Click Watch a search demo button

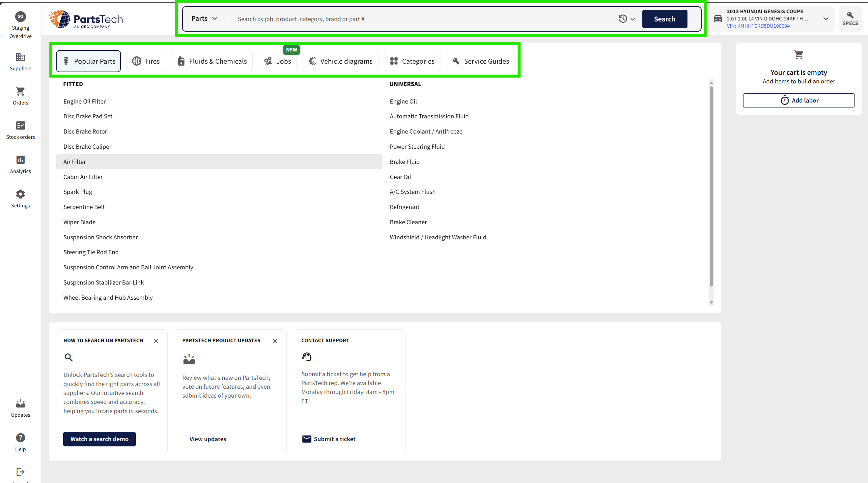click(x=99, y=439)
